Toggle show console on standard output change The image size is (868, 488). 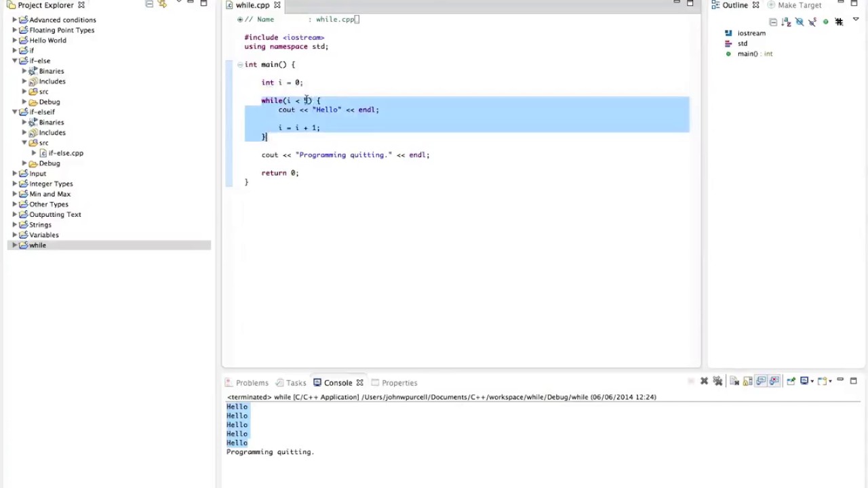(761, 381)
